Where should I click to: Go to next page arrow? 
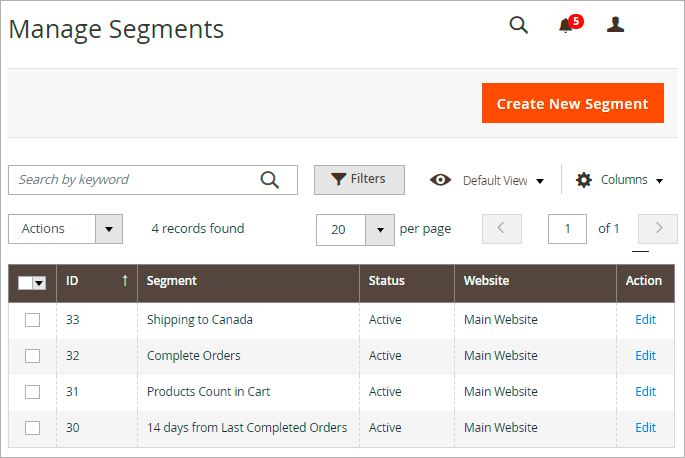(658, 229)
